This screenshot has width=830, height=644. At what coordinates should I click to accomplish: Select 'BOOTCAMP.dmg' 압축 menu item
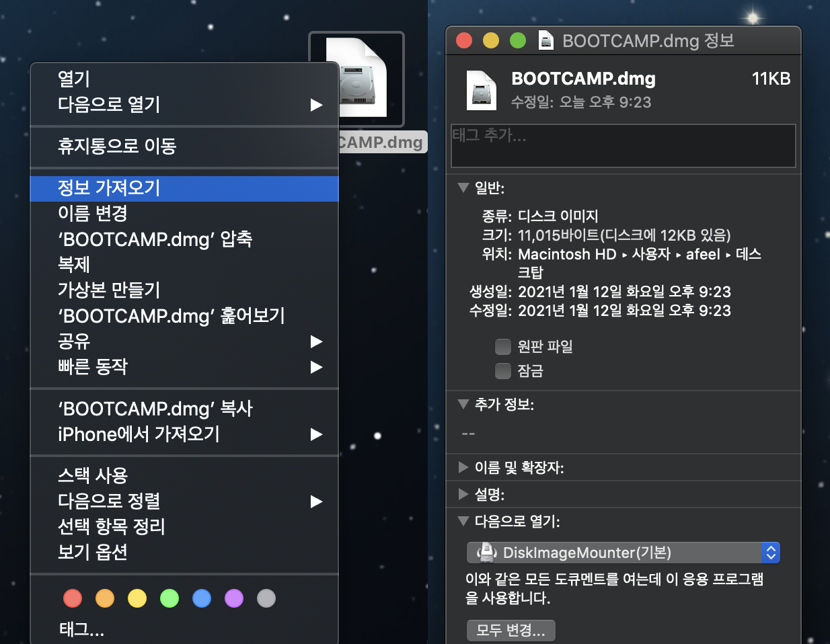click(184, 239)
